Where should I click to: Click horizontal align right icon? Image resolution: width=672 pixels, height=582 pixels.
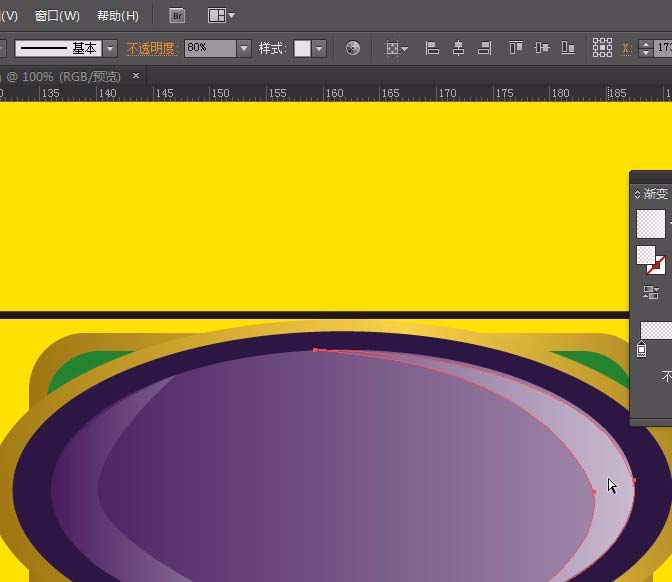click(x=485, y=48)
